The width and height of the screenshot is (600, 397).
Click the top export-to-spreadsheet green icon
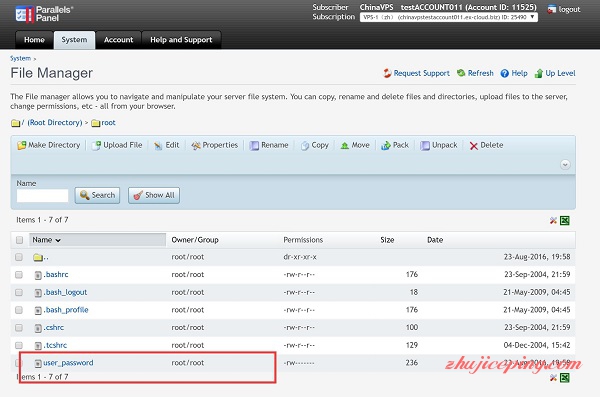pyautogui.click(x=565, y=221)
